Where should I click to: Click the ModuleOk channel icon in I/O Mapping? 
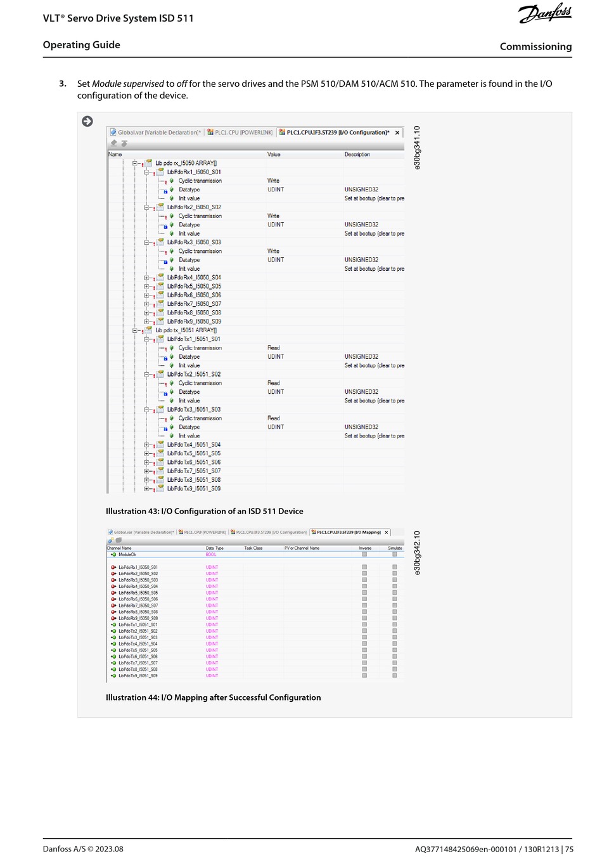pyautogui.click(x=113, y=555)
